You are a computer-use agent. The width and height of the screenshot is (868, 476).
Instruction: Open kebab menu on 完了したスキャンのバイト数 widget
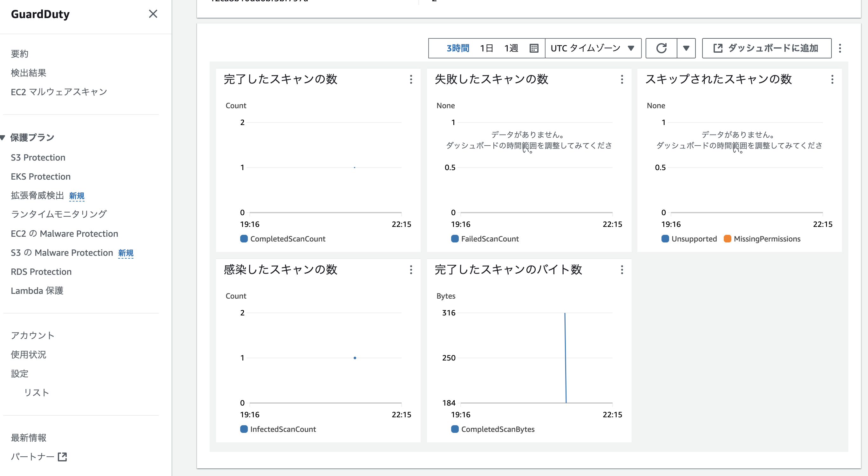click(622, 270)
